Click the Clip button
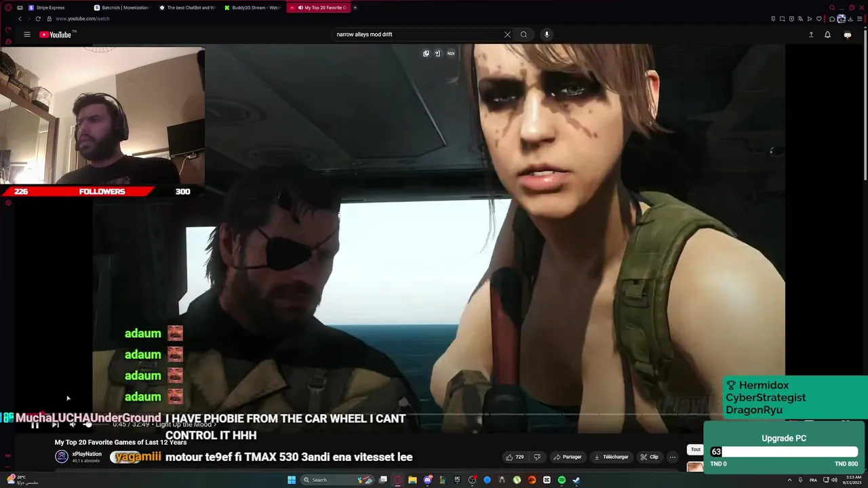This screenshot has height=488, width=868. coord(649,457)
